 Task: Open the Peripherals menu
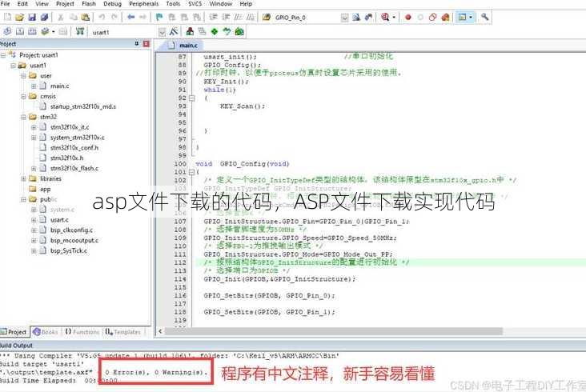point(143,4)
